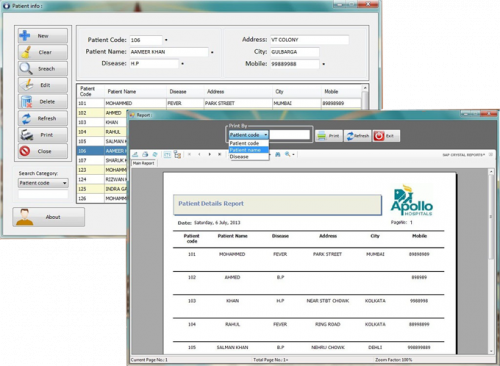Click the Edit button in Patient info
Image resolution: width=500 pixels, height=366 pixels.
[x=43, y=85]
